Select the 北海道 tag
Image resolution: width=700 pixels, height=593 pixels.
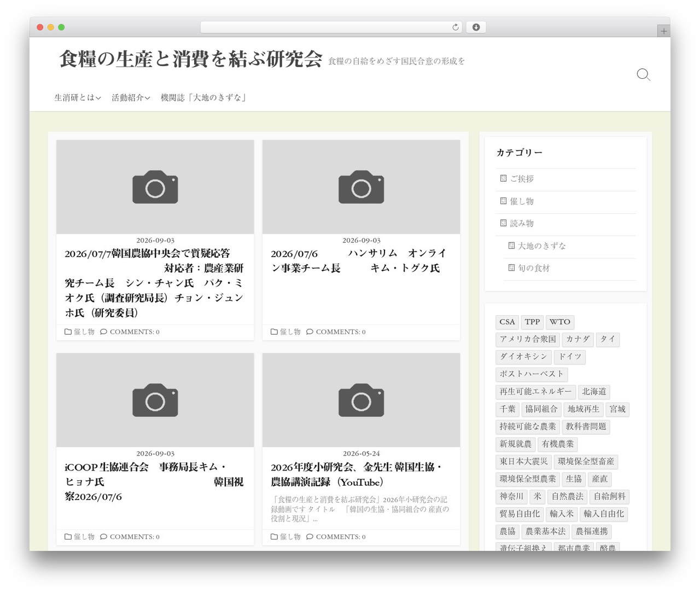pyautogui.click(x=594, y=392)
